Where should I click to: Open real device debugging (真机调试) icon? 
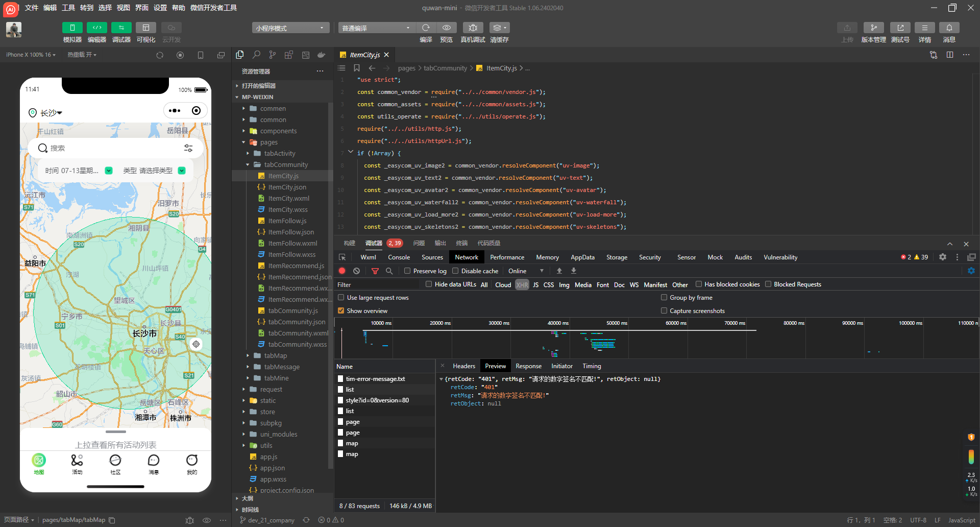pos(473,28)
